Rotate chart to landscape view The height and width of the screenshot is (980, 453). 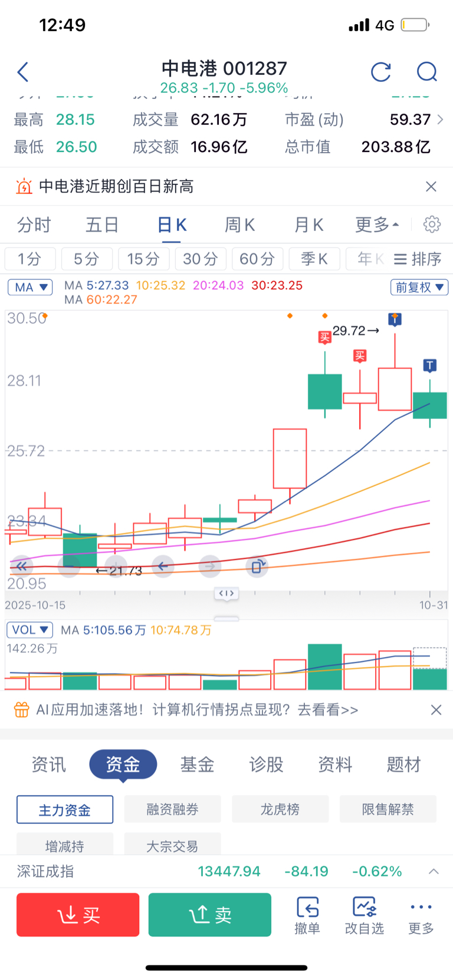pyautogui.click(x=257, y=566)
